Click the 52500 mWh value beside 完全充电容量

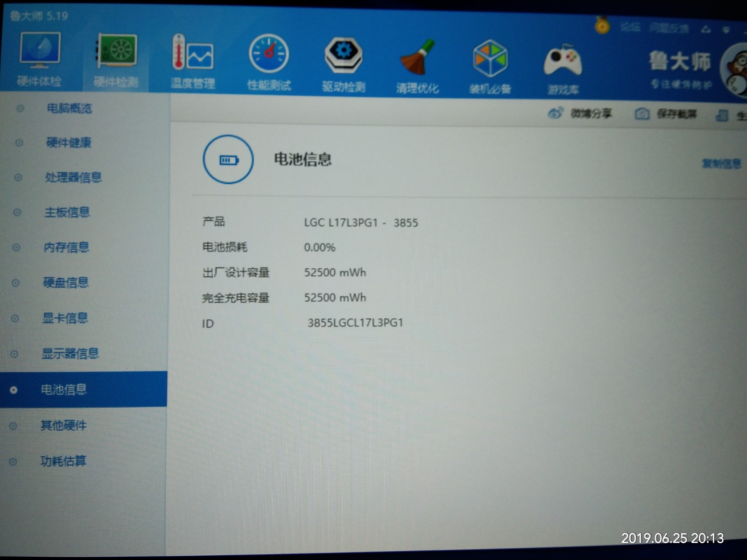tap(335, 298)
